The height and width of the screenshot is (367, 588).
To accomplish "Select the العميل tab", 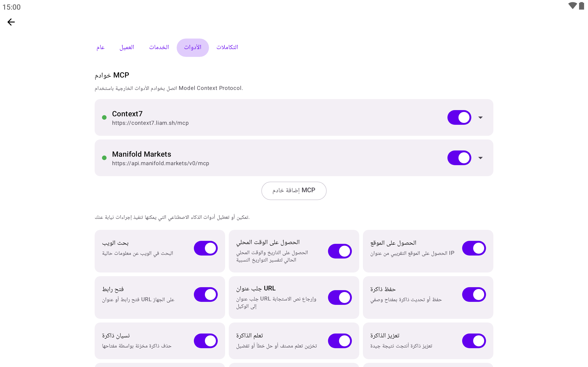I will pos(127,47).
